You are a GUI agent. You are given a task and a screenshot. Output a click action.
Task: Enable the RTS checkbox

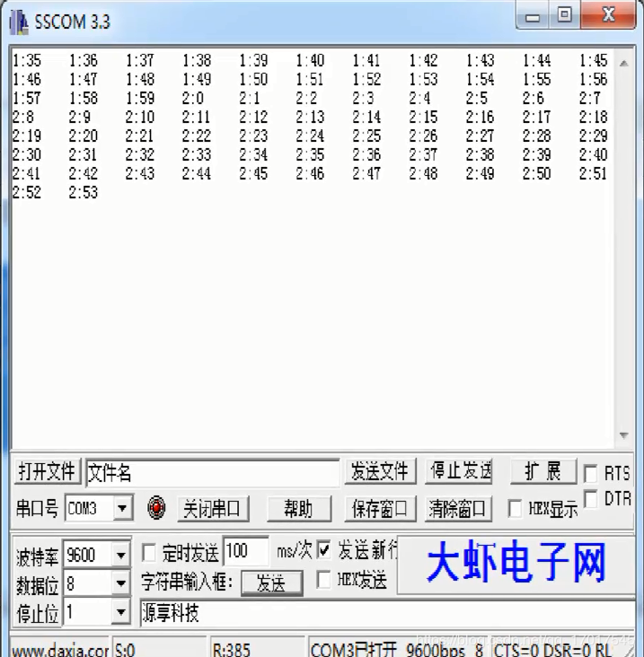click(590, 474)
